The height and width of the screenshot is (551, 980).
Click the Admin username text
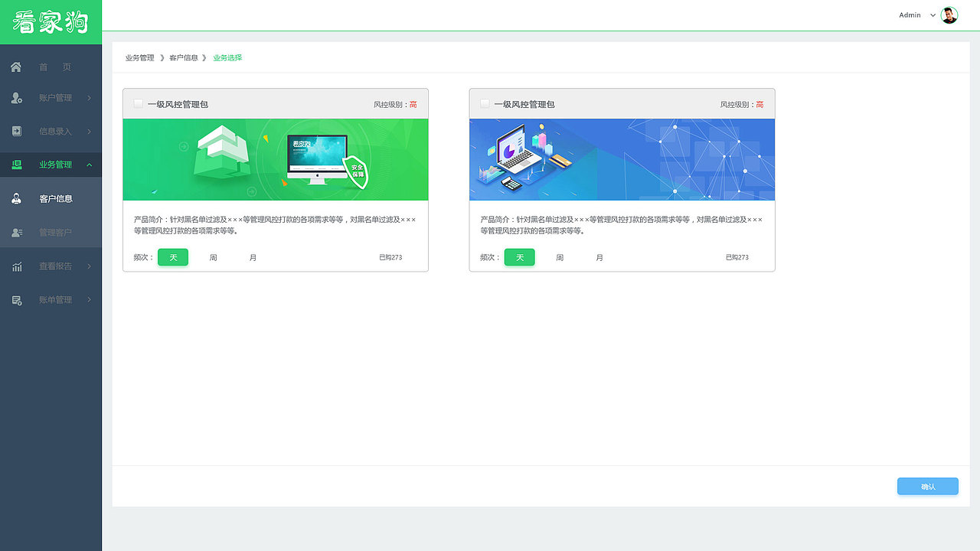(x=910, y=15)
